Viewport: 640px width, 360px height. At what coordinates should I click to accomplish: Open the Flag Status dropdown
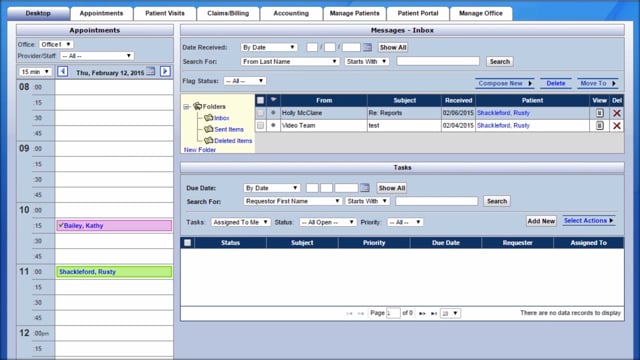click(x=244, y=81)
